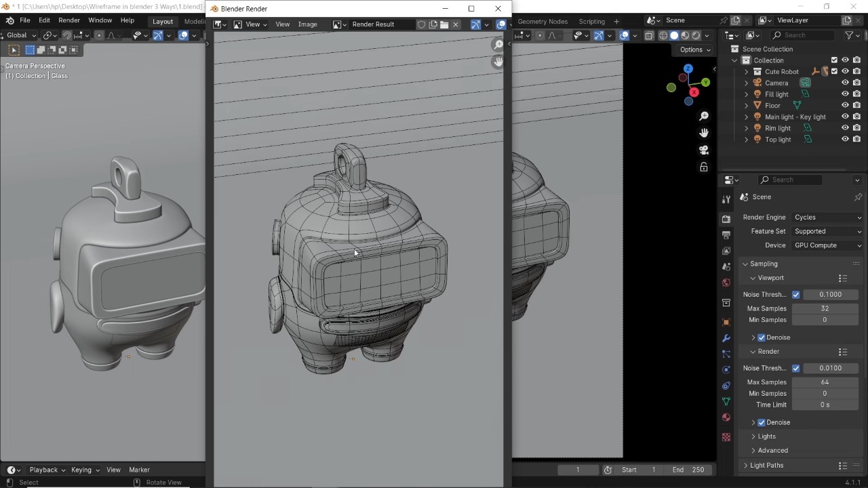Click the Max Samples value field under Viewport
The image size is (868, 488).
825,308
